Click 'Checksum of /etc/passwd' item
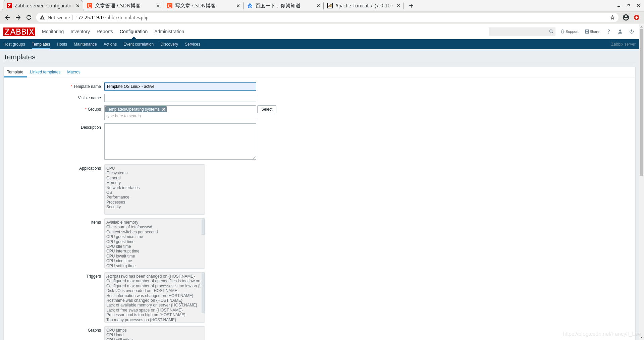 point(129,227)
